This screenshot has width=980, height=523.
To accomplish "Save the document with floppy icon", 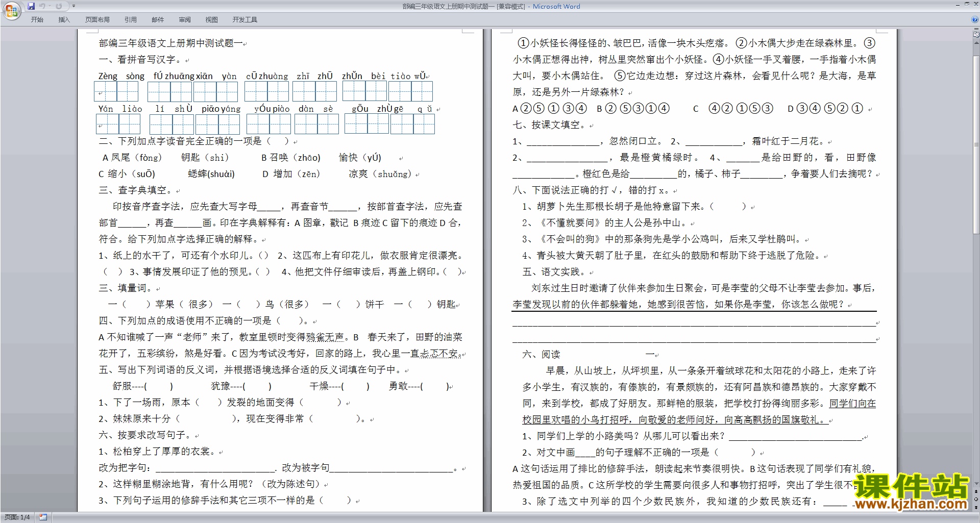I will pyautogui.click(x=31, y=6).
